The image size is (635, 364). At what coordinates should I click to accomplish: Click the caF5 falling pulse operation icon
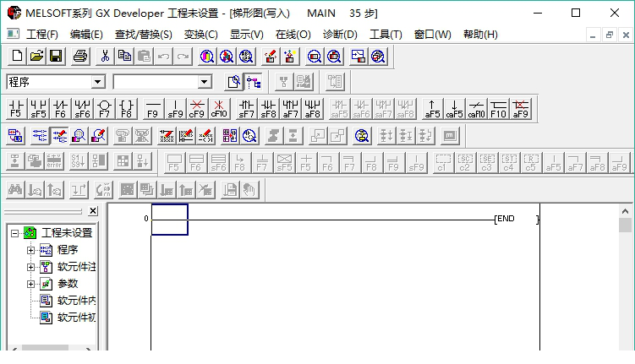coord(454,109)
